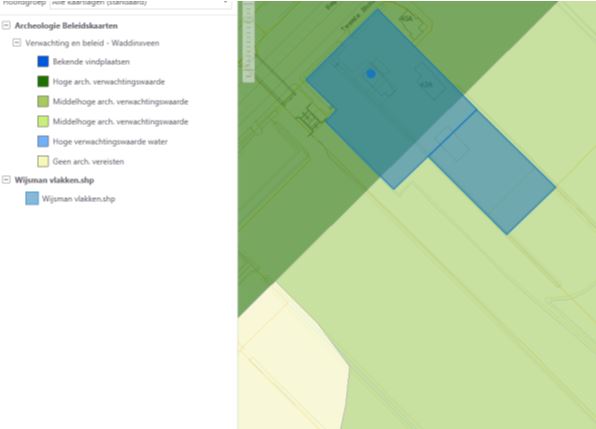Click the Hoge verwachtingswaarde water swatch
Viewport: 596px width, 429px height.
pyautogui.click(x=43, y=141)
